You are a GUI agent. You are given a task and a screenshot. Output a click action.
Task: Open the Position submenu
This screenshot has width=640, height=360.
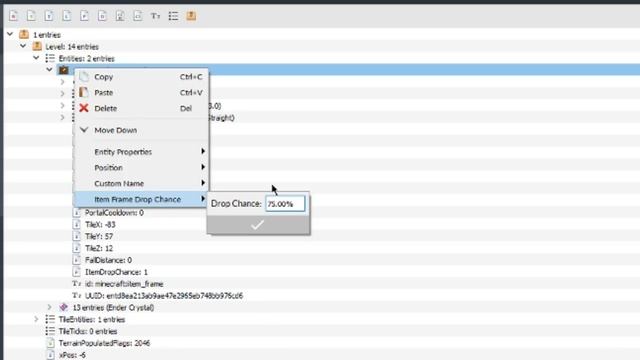coord(141,167)
